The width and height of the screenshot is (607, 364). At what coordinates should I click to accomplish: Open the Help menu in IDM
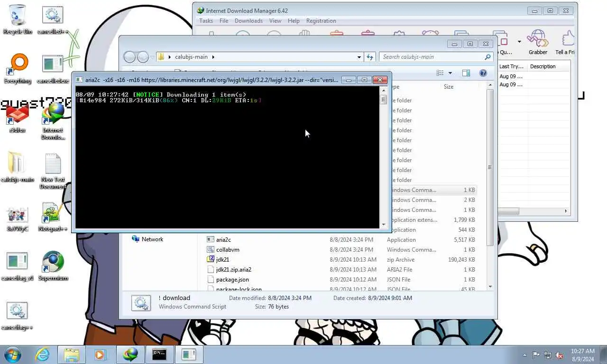[294, 21]
